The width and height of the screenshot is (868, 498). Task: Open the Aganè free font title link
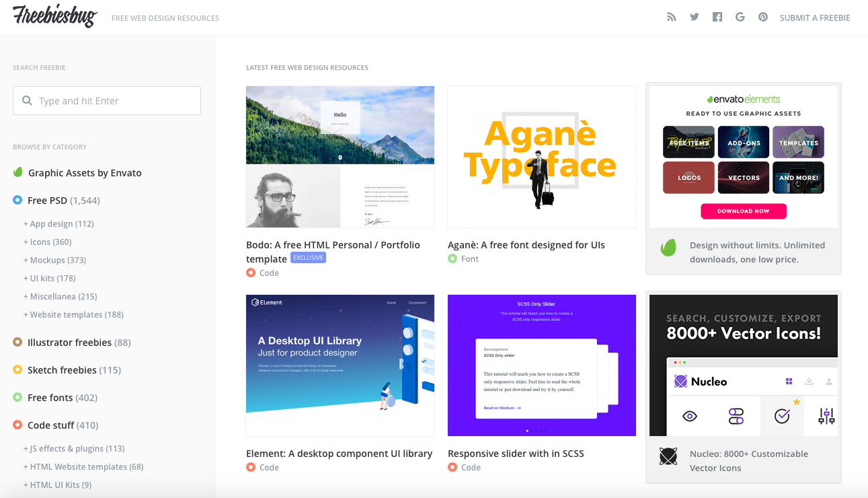526,245
